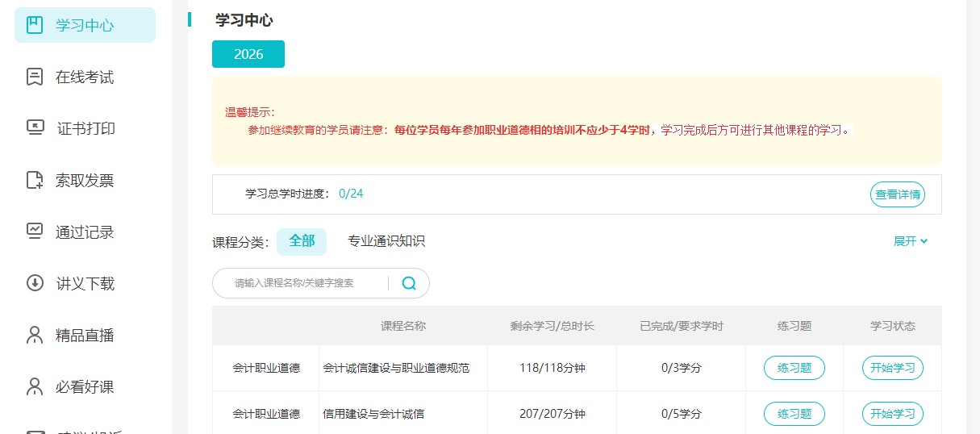This screenshot has height=434, width=980.
Task: Open 证书打印 menu item
Action: pyautogui.click(x=85, y=128)
